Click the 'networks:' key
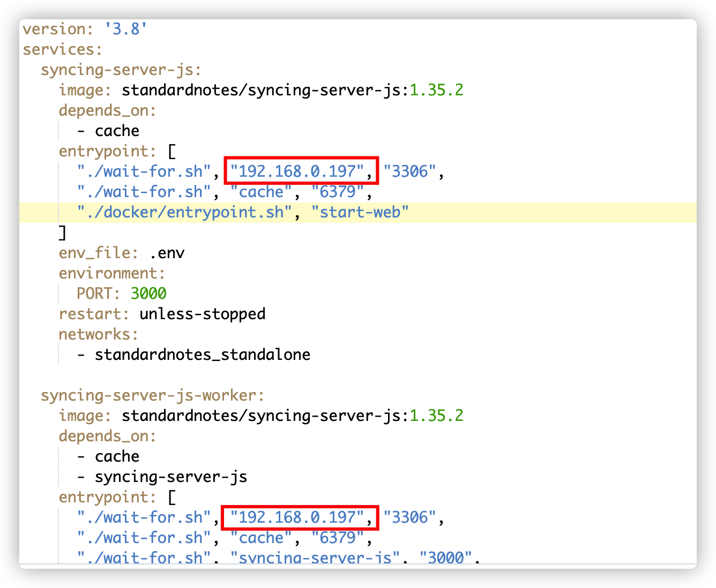The height and width of the screenshot is (588, 716). click(99, 334)
